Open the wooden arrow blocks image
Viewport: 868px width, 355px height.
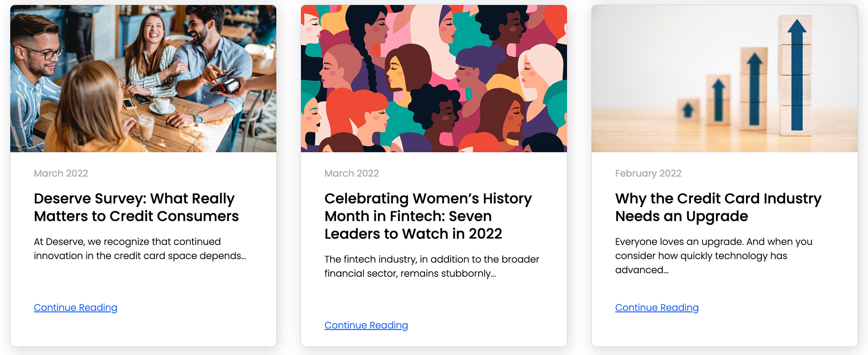tap(724, 79)
